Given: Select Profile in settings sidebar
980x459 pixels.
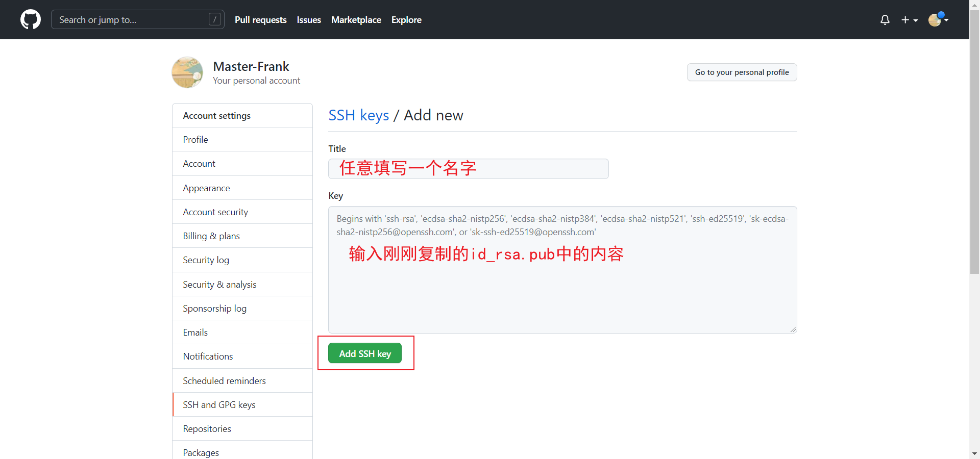Looking at the screenshot, I should [x=242, y=140].
